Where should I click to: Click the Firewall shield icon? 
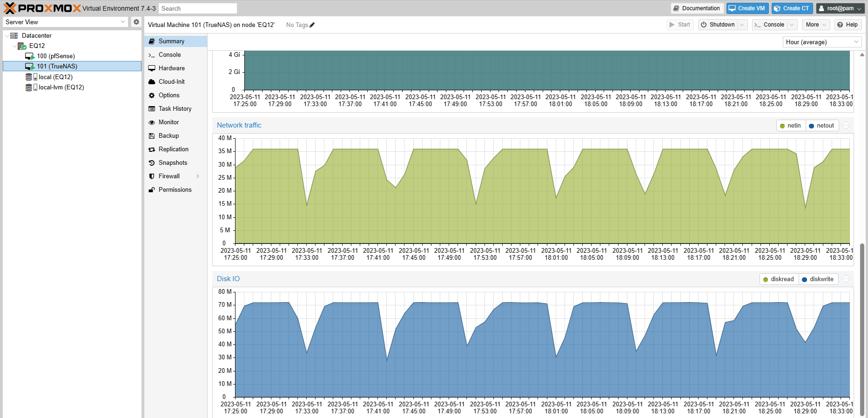tap(152, 176)
